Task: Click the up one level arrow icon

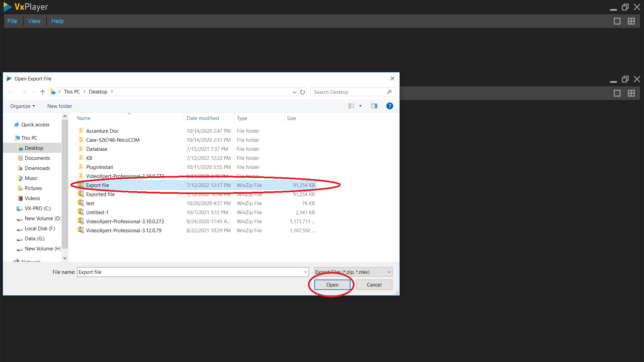Action: tap(42, 92)
